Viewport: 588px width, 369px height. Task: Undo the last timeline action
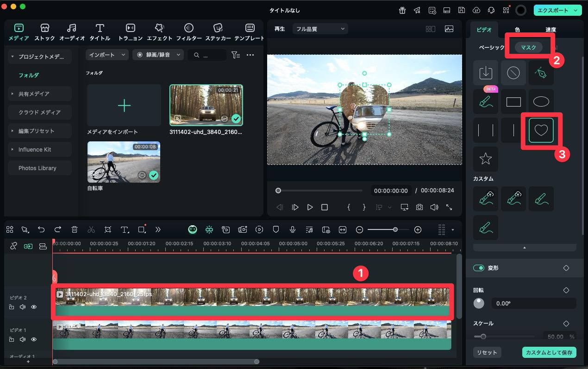(x=41, y=229)
